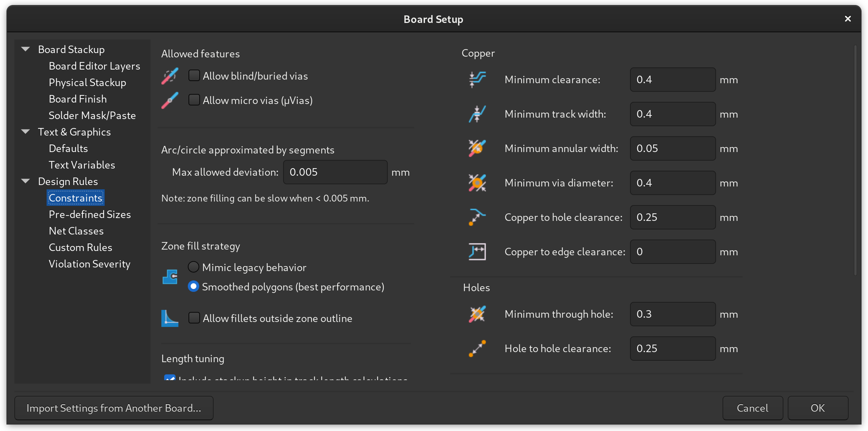Click the Max allowed deviation input field
This screenshot has height=431, width=868.
click(x=335, y=172)
